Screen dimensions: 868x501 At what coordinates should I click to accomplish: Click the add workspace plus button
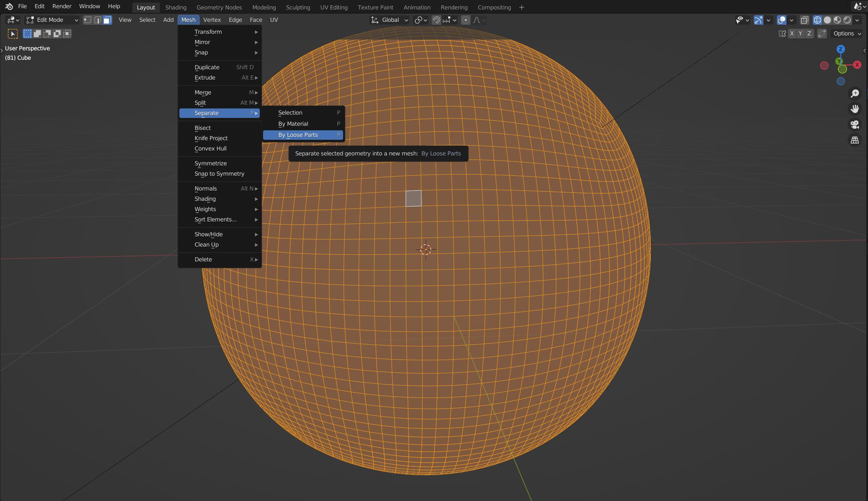(521, 7)
